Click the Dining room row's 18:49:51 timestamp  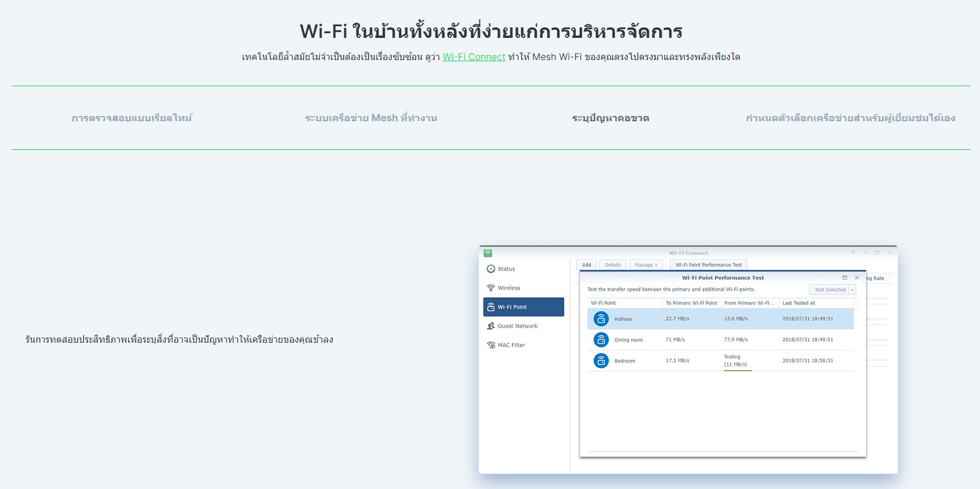click(x=808, y=339)
